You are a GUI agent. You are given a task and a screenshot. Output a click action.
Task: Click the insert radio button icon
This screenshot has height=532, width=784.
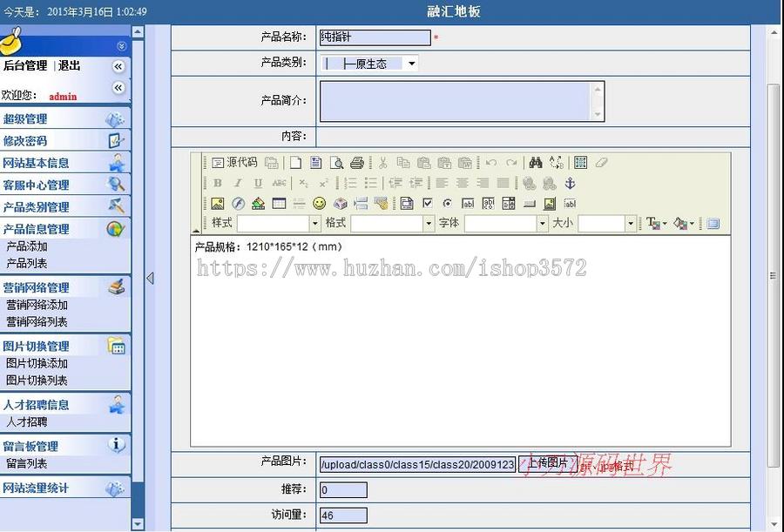tap(448, 203)
